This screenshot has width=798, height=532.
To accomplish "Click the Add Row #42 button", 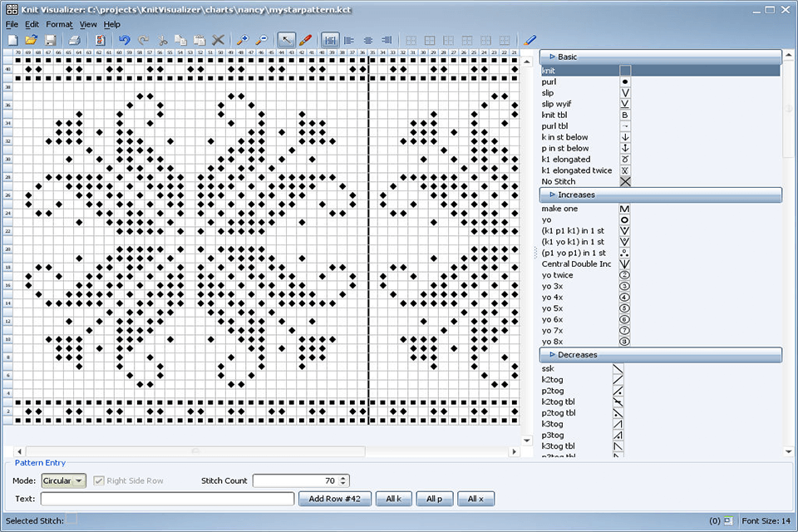I will 334,499.
